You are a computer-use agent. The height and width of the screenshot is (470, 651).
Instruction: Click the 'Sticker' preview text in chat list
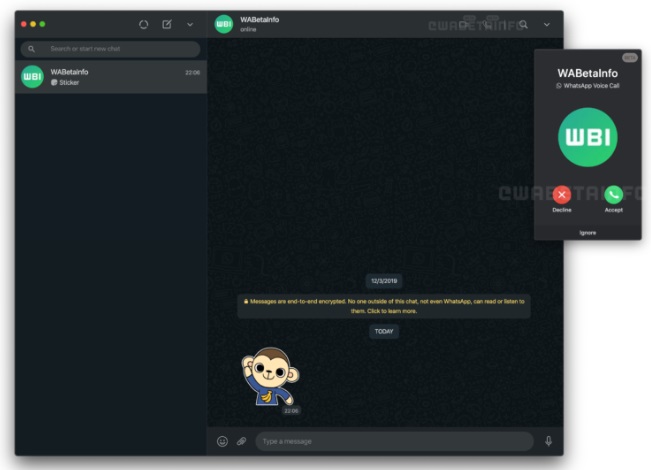(x=69, y=83)
